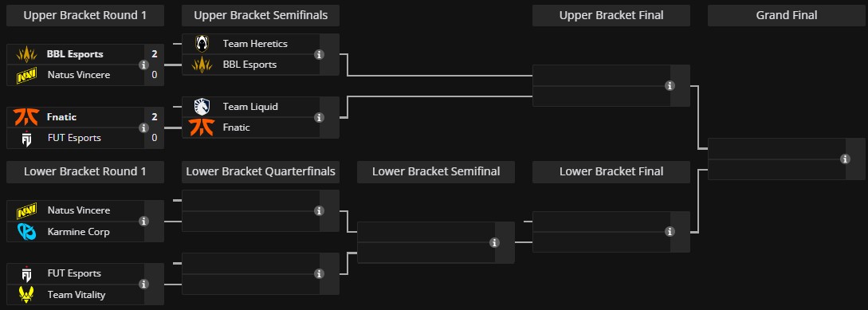Open the Upper Bracket Final match info icon

click(x=670, y=86)
